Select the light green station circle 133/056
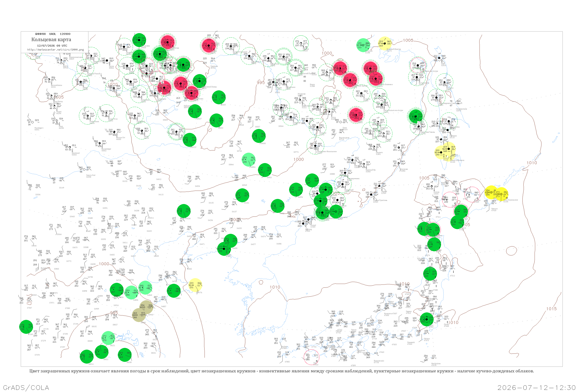This screenshot has width=588, height=392. pyautogui.click(x=363, y=45)
